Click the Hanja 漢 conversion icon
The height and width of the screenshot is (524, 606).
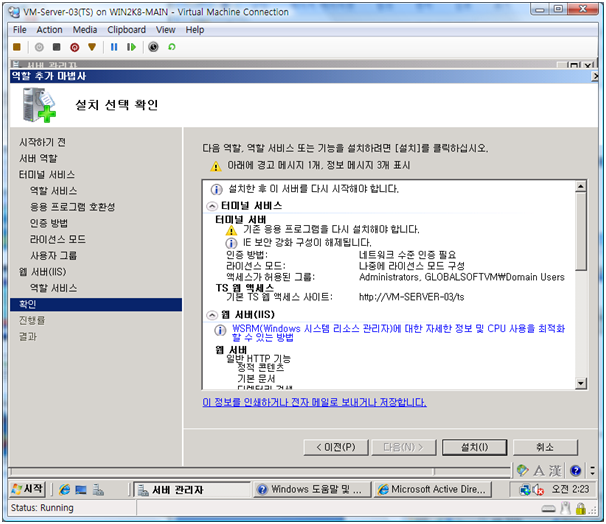click(x=555, y=471)
